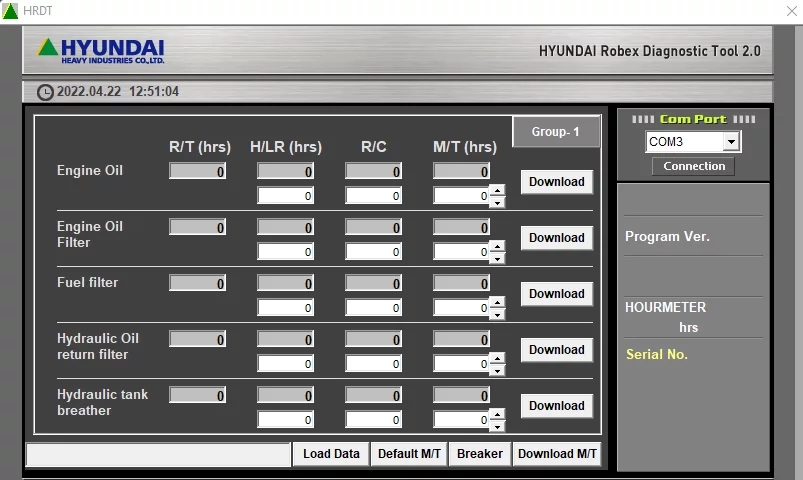Click the Fuel filter R/C editable field
Image resolution: width=803 pixels, height=480 pixels.
[373, 308]
